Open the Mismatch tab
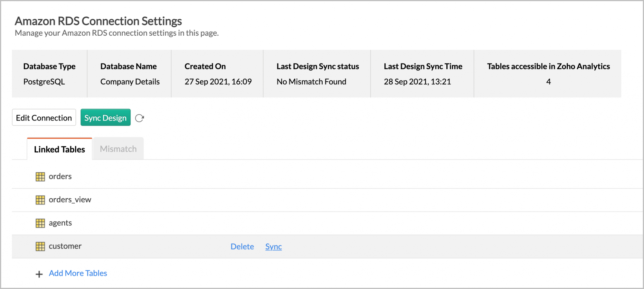Screen dimensions: 644x289 click(x=118, y=149)
